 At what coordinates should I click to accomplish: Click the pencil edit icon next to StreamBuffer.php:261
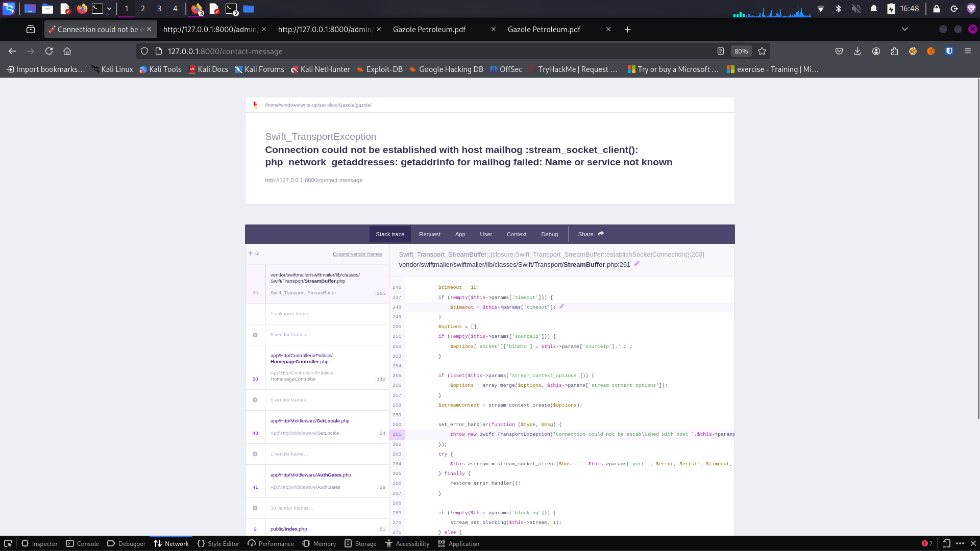pyautogui.click(x=636, y=264)
